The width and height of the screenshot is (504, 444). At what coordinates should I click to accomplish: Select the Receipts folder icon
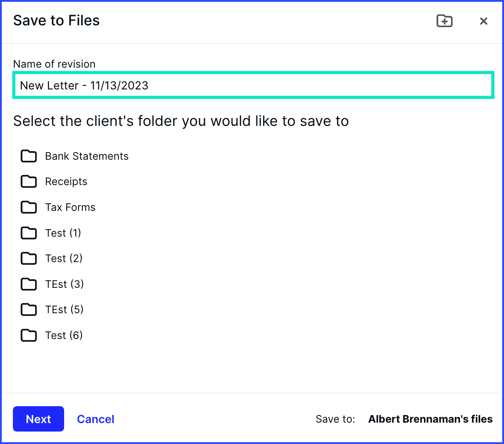click(29, 182)
